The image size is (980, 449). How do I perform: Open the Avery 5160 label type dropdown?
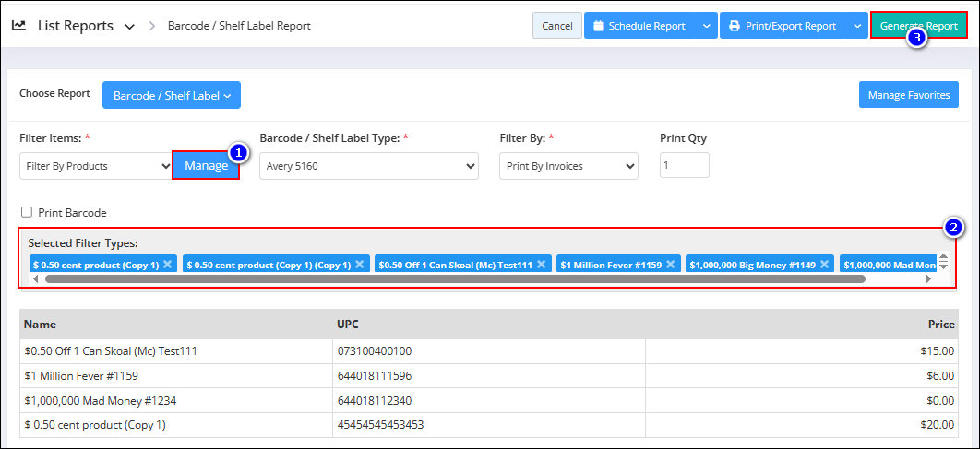tap(369, 166)
